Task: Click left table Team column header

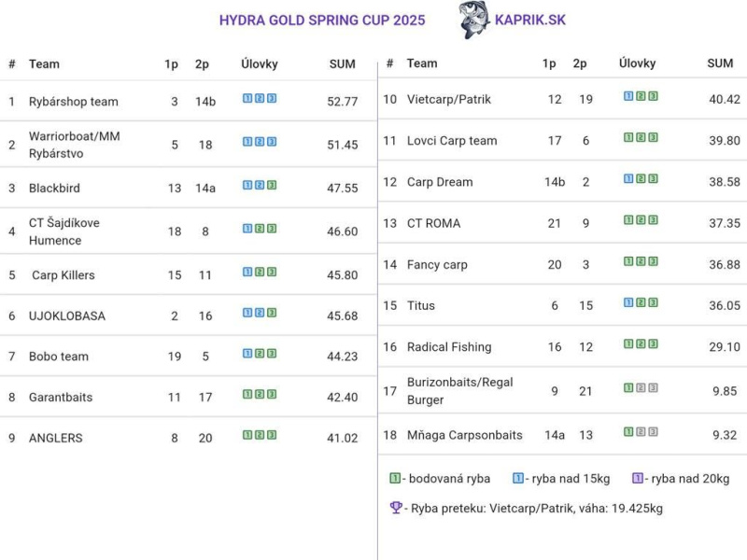Action: 44,63
